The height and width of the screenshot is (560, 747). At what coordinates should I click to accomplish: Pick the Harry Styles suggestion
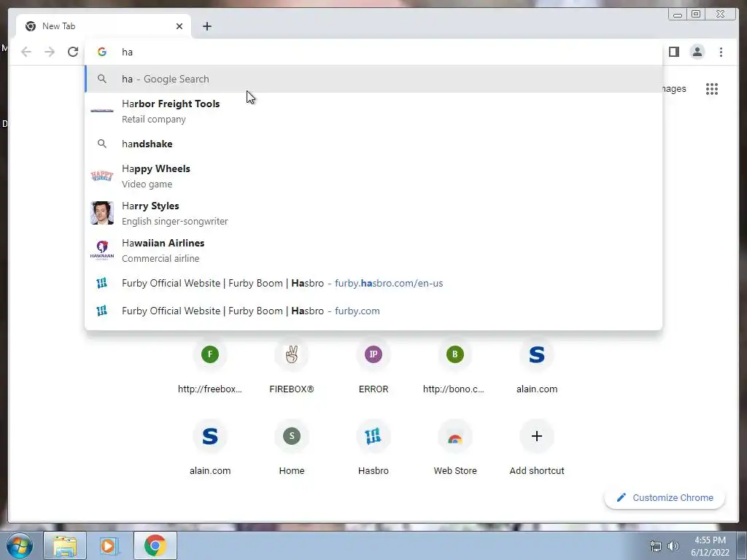pyautogui.click(x=373, y=214)
